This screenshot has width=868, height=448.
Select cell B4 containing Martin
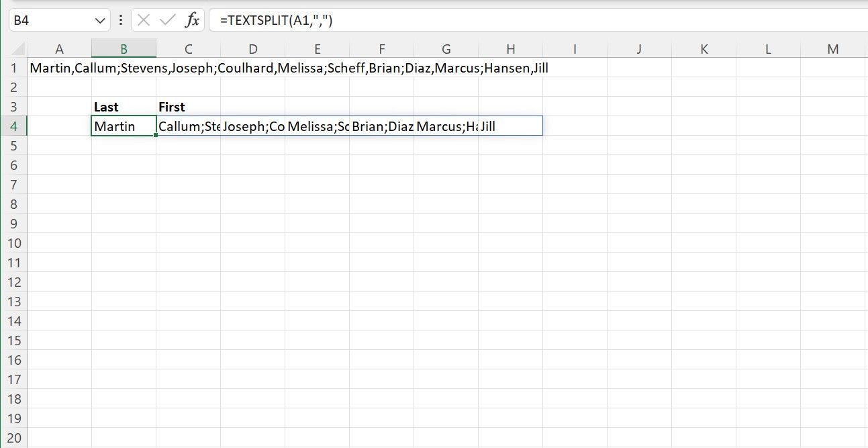pos(124,126)
